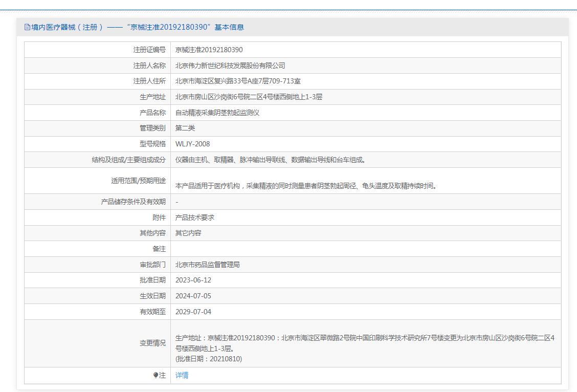The height and width of the screenshot is (392, 577).
Task: Click the 其他内容 label
Action: tap(153, 233)
